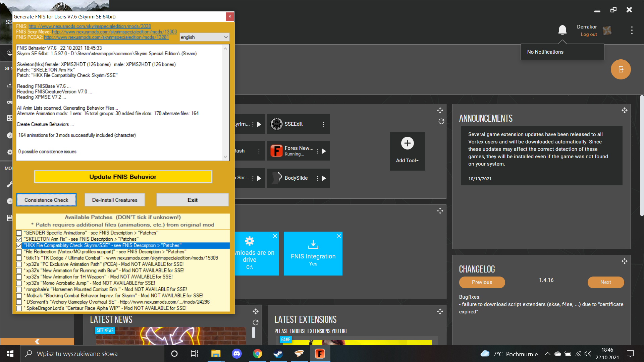Click Next in the Changelog
The image size is (644, 362).
(606, 282)
